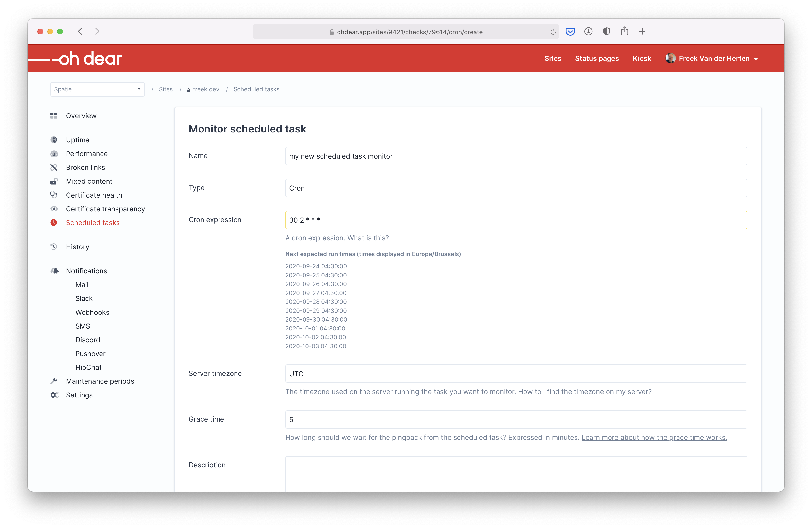This screenshot has width=812, height=528.
Task: Click the Performance gauge icon
Action: (x=53, y=153)
